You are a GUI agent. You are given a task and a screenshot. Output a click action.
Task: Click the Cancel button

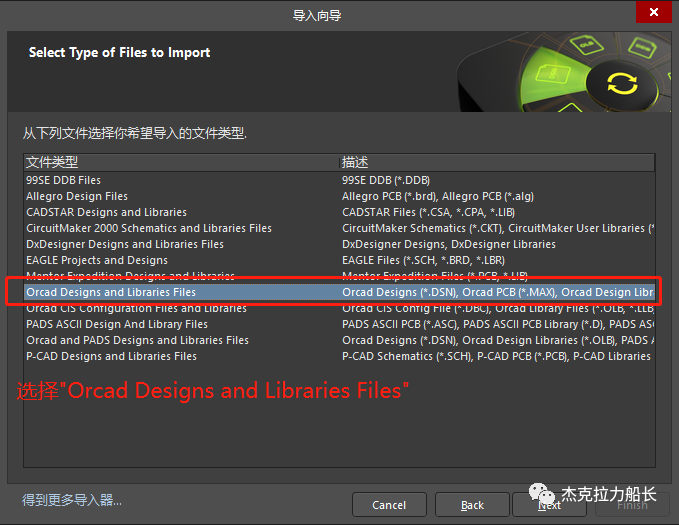point(389,505)
